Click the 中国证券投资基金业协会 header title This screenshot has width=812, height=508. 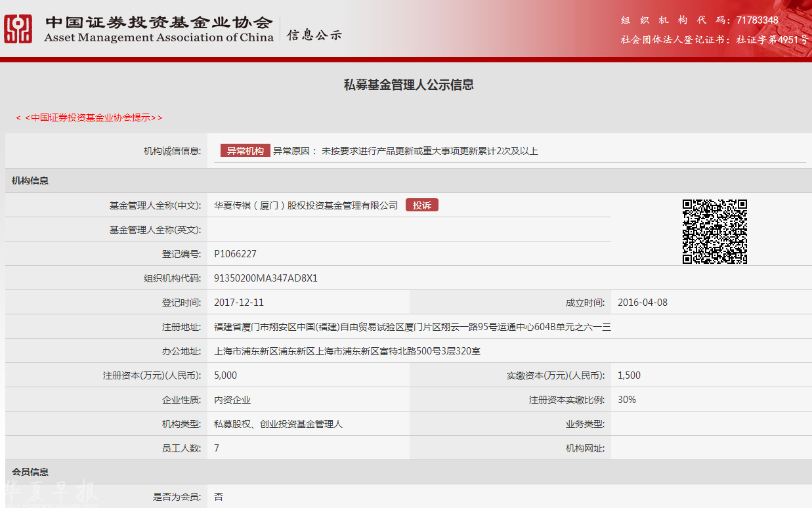pos(159,22)
